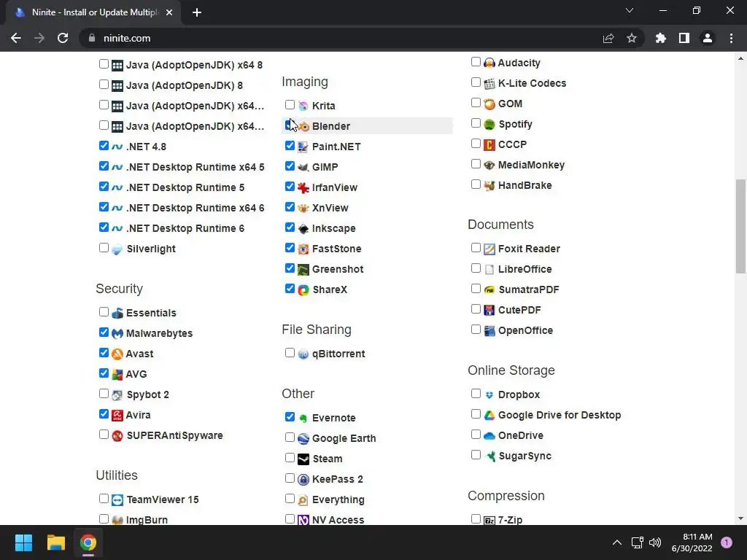The height and width of the screenshot is (560, 747).
Task: Open Chrome three-dot menu
Action: click(x=731, y=38)
